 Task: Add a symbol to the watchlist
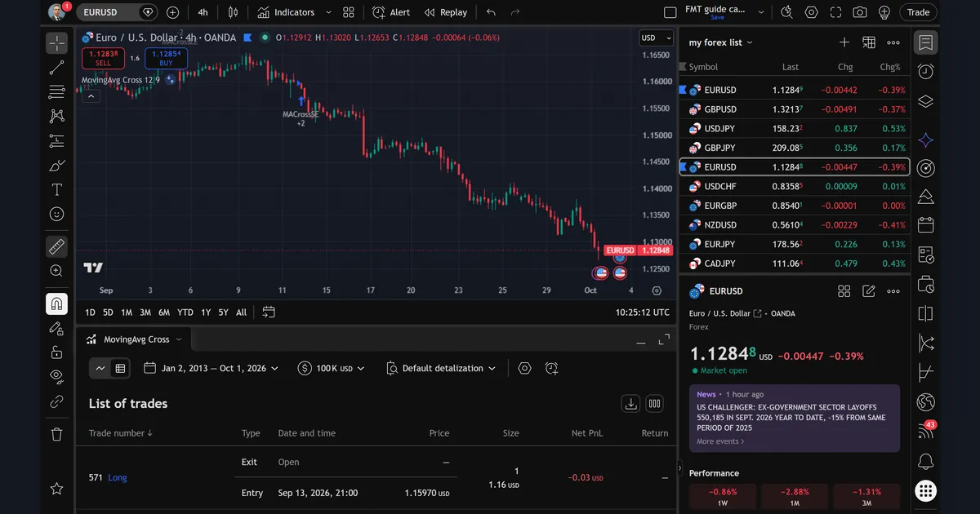(844, 42)
